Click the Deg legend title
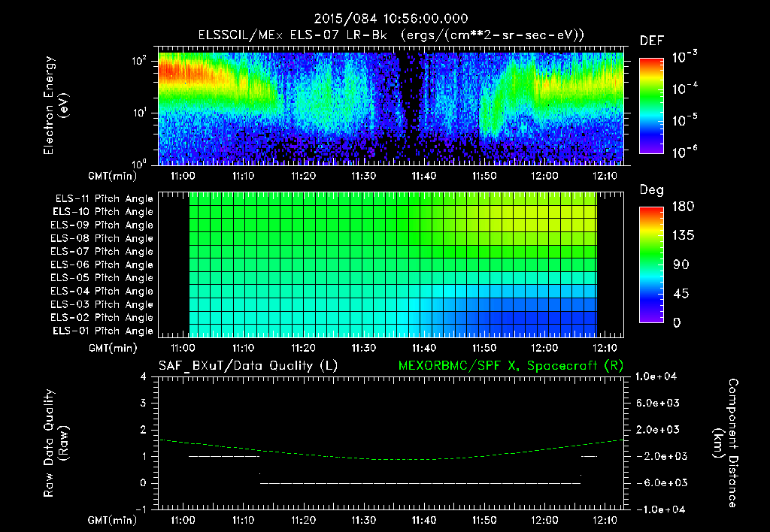Screen dimensions: 770x532 (x=651, y=190)
